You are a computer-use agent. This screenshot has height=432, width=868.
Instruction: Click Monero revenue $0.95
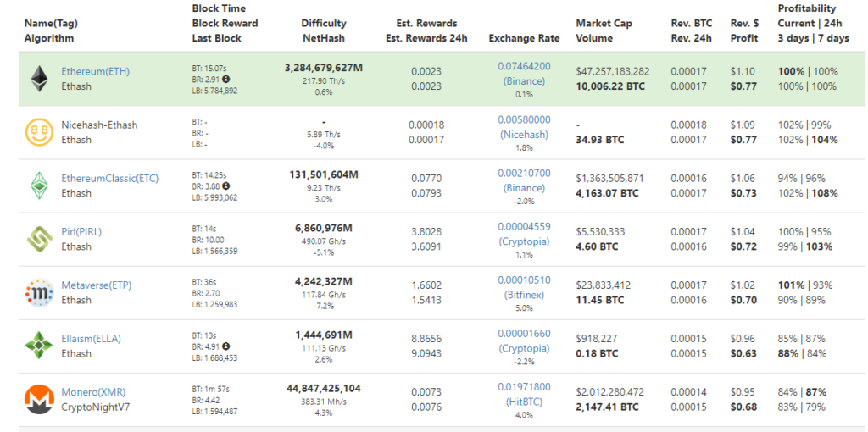[743, 392]
